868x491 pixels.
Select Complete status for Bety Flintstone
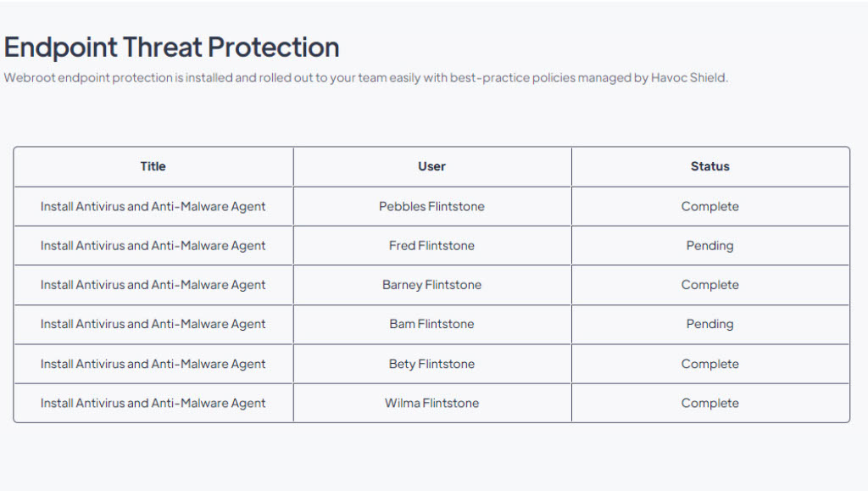tap(710, 365)
